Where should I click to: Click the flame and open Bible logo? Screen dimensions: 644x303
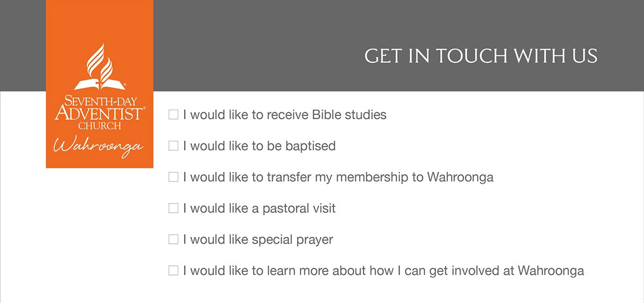click(x=100, y=67)
